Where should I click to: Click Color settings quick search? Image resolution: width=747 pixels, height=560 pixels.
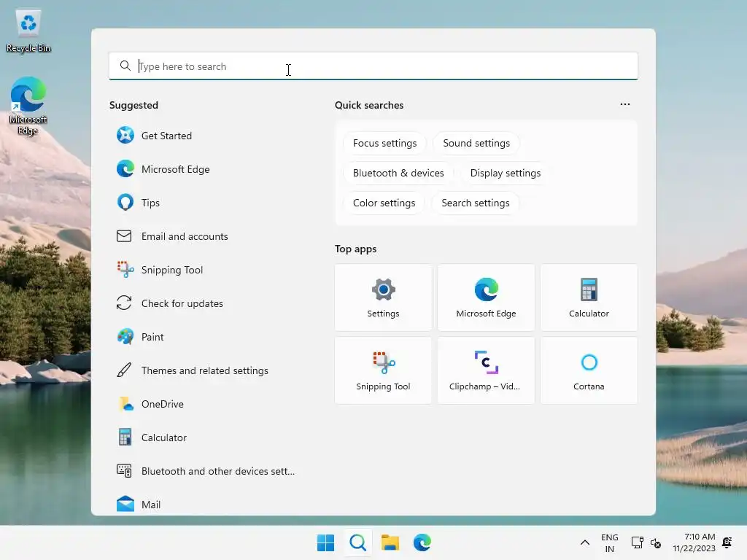(384, 203)
